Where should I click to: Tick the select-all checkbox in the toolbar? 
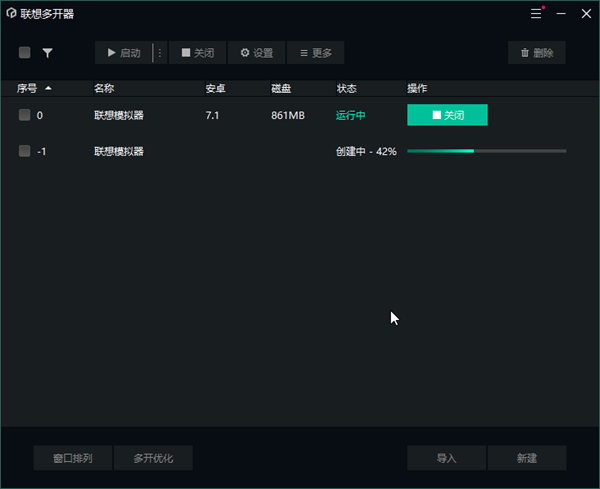(24, 52)
